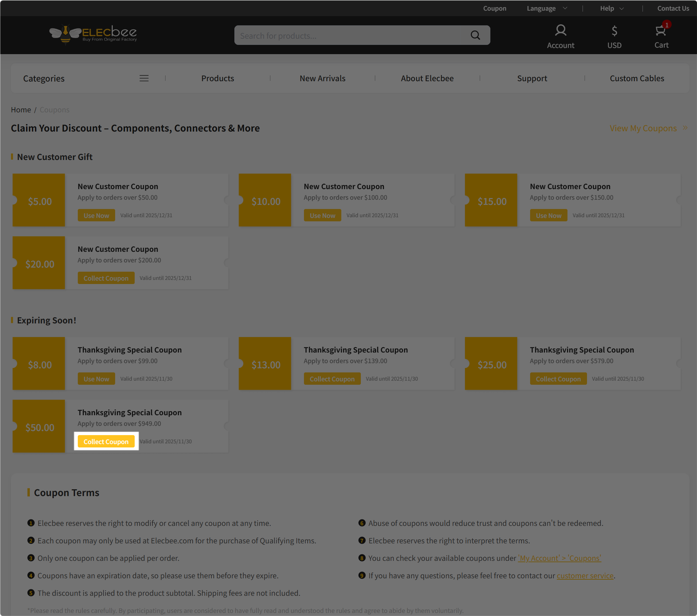Open Custom Cables menu item
Screen dimensions: 697x616
[637, 78]
